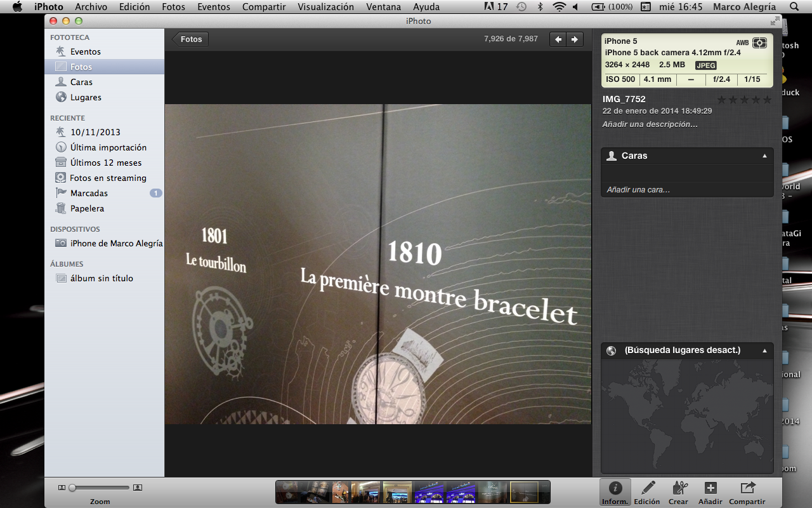812x508 pixels.
Task: Select Caras in the sidebar
Action: 81,82
